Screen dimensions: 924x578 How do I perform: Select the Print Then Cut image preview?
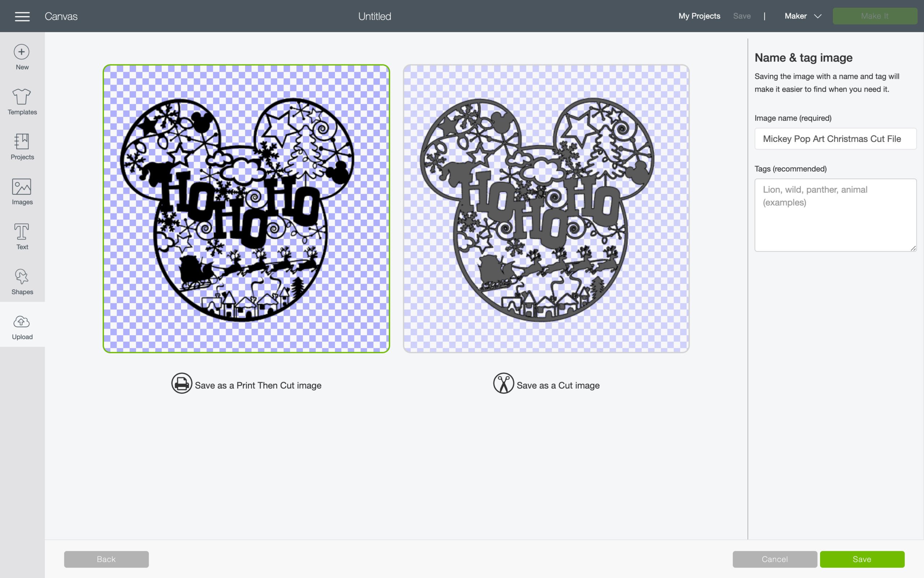point(246,209)
